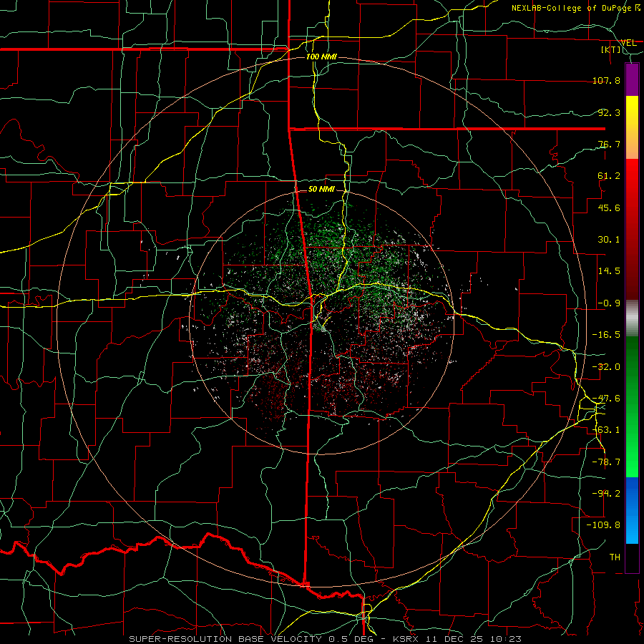Select the -63.1 scale value
This screenshot has height=644, width=644.
[x=606, y=430]
